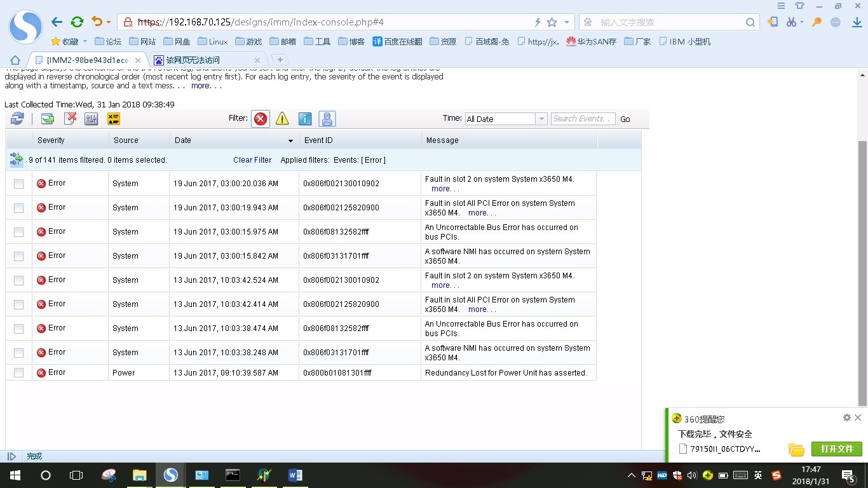
Task: Click the lightning speed mode icon
Action: pyautogui.click(x=538, y=22)
